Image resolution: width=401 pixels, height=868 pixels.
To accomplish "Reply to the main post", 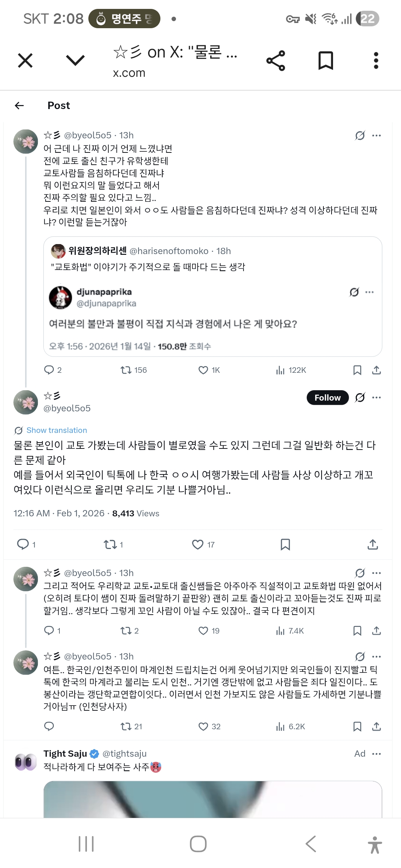I will 23,545.
